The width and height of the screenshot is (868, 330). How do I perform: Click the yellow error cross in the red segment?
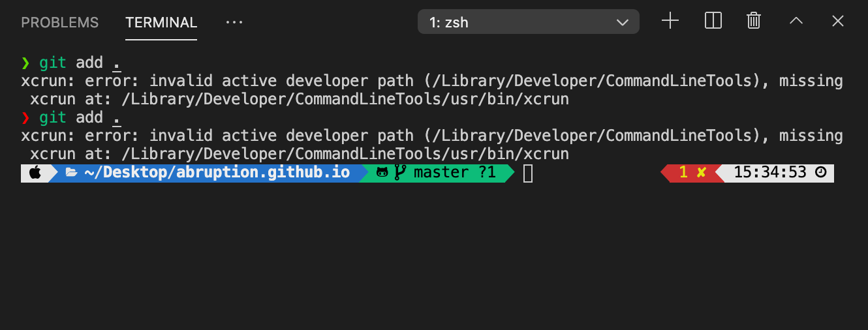pyautogui.click(x=702, y=173)
